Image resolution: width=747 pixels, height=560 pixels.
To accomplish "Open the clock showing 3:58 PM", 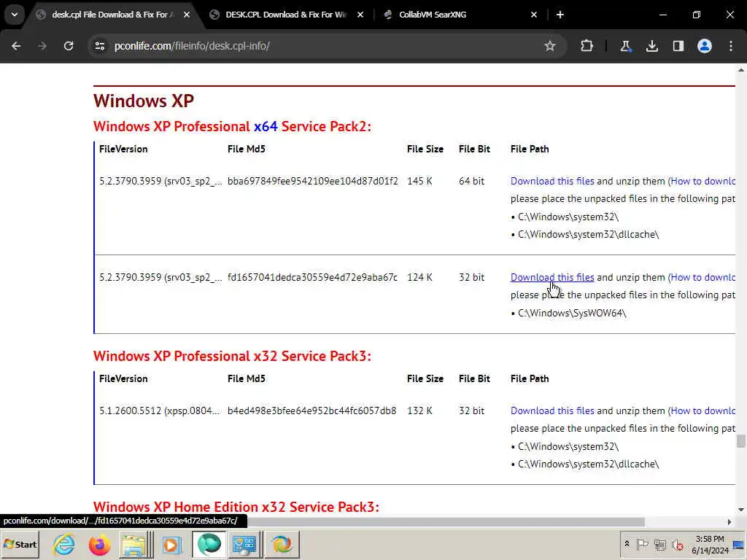I will click(x=710, y=544).
